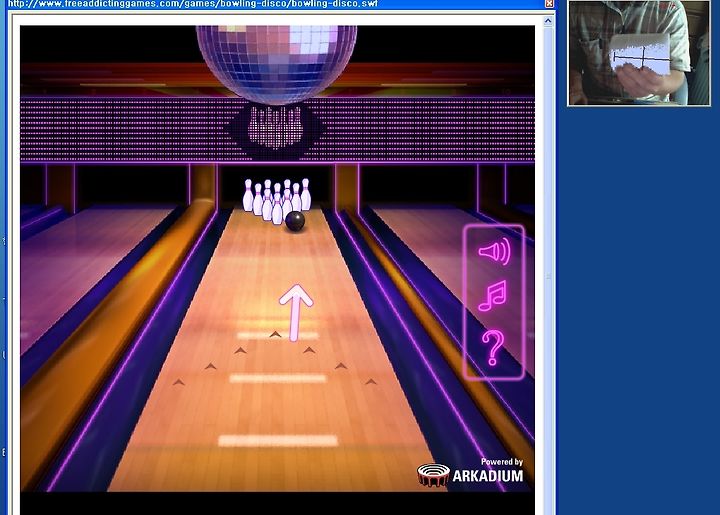The image size is (720, 515).
Task: Open help with the question mark icon
Action: 493,347
